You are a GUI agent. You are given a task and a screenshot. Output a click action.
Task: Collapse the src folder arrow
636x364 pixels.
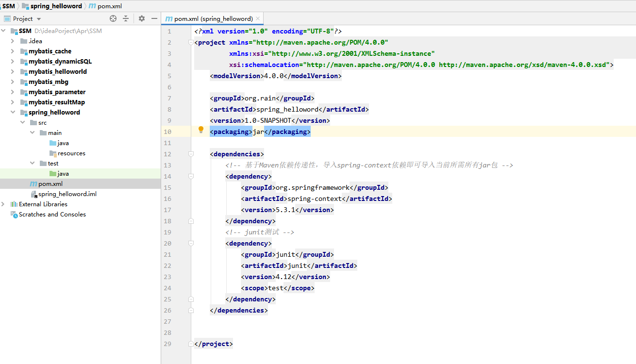(23, 123)
